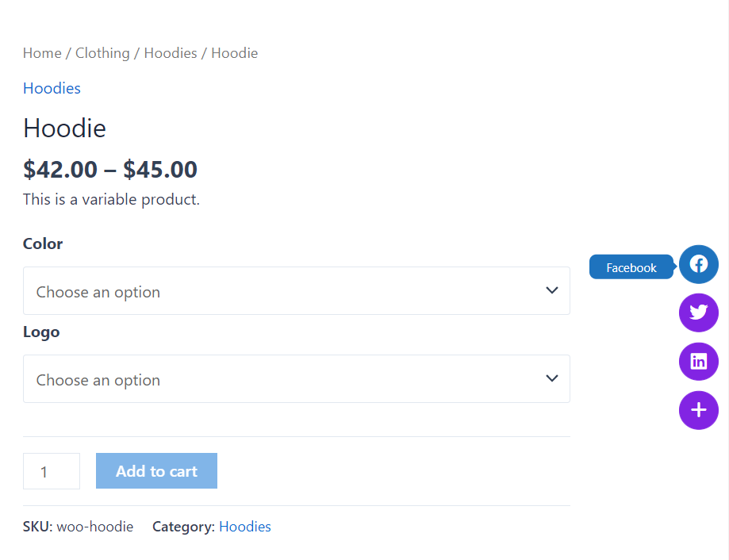The image size is (729, 560).
Task: Go to Home in the breadcrumb
Action: (42, 53)
